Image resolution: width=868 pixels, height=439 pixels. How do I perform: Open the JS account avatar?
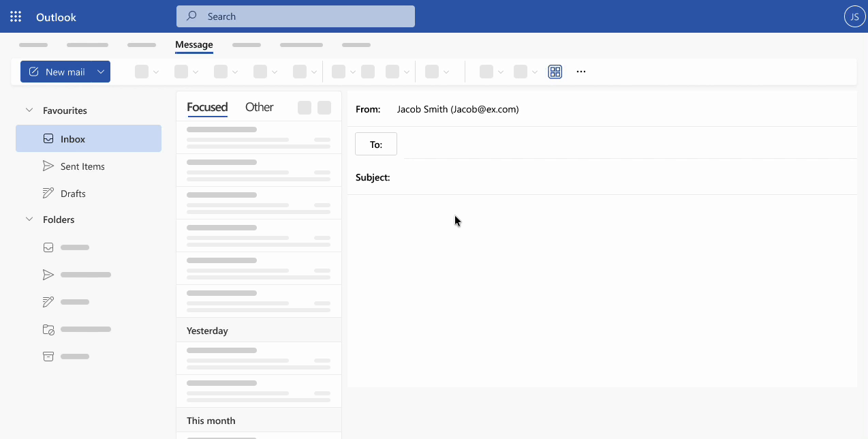(x=854, y=16)
